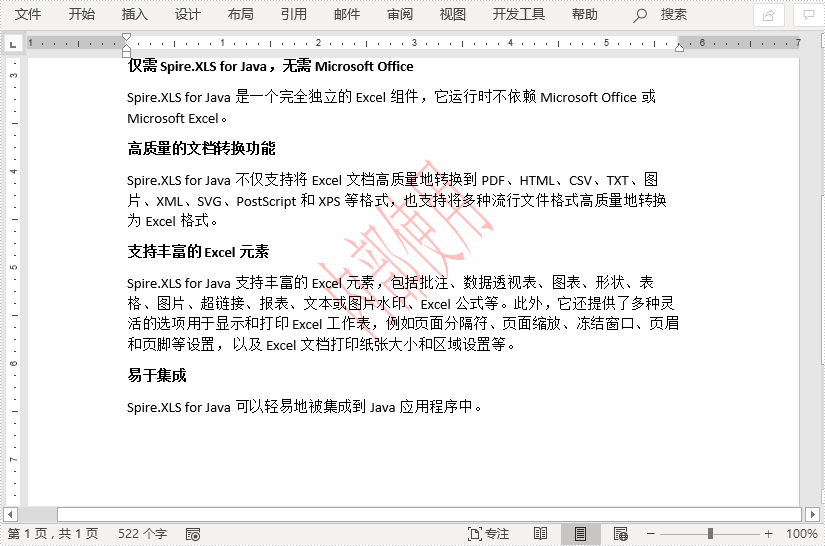The width and height of the screenshot is (825, 546).
Task: Click the hanging indent ruler marker
Action: click(126, 48)
